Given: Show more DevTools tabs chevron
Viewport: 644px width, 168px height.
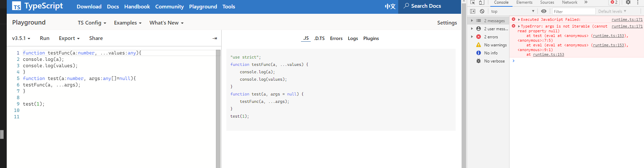Looking at the screenshot, I should (x=586, y=2).
